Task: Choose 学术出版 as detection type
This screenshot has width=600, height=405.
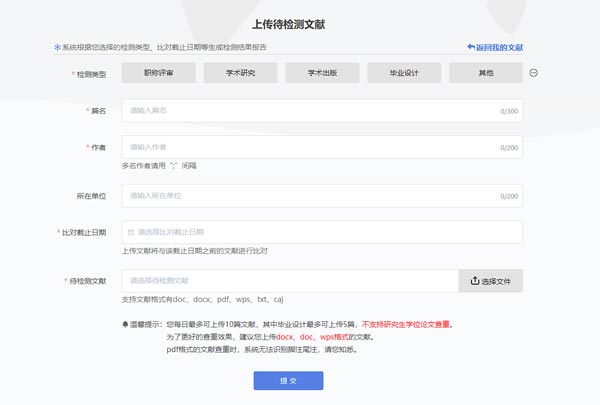Action: coord(322,73)
